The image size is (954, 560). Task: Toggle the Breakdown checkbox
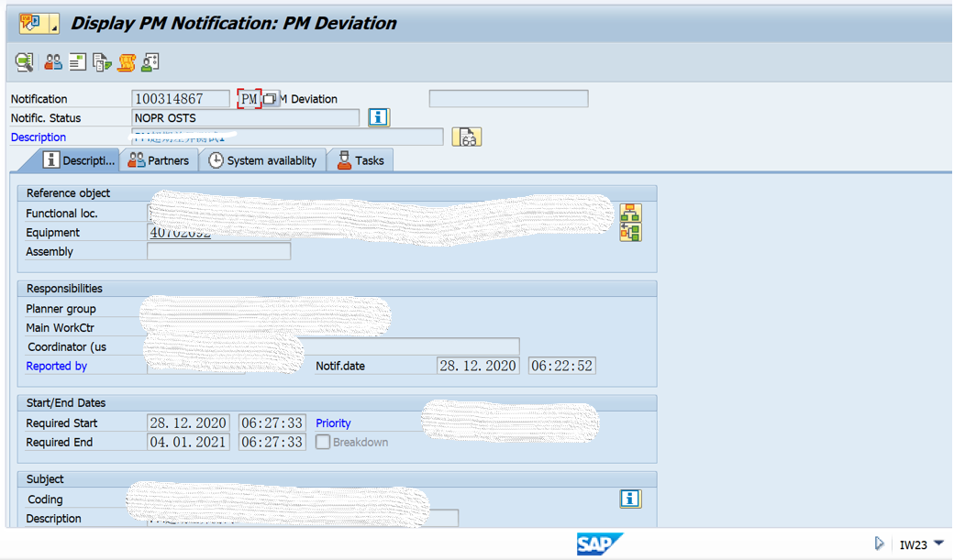coord(323,442)
